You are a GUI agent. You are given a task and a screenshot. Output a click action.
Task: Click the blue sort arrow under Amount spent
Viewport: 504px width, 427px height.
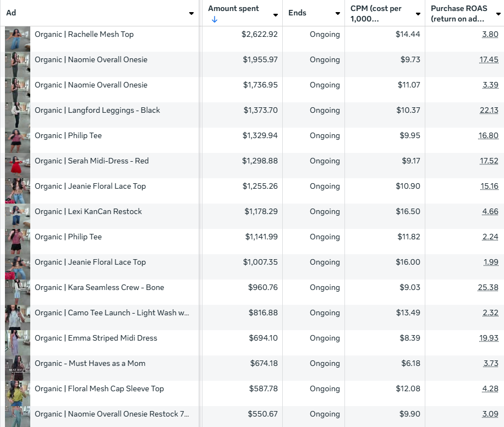(215, 19)
